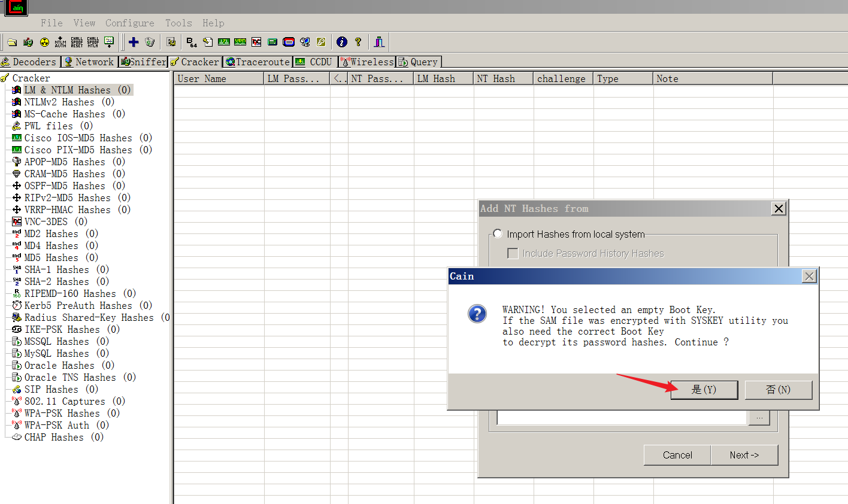Confirm warning with 是(Y) button
Viewport: 848px width, 504px height.
[x=704, y=390]
